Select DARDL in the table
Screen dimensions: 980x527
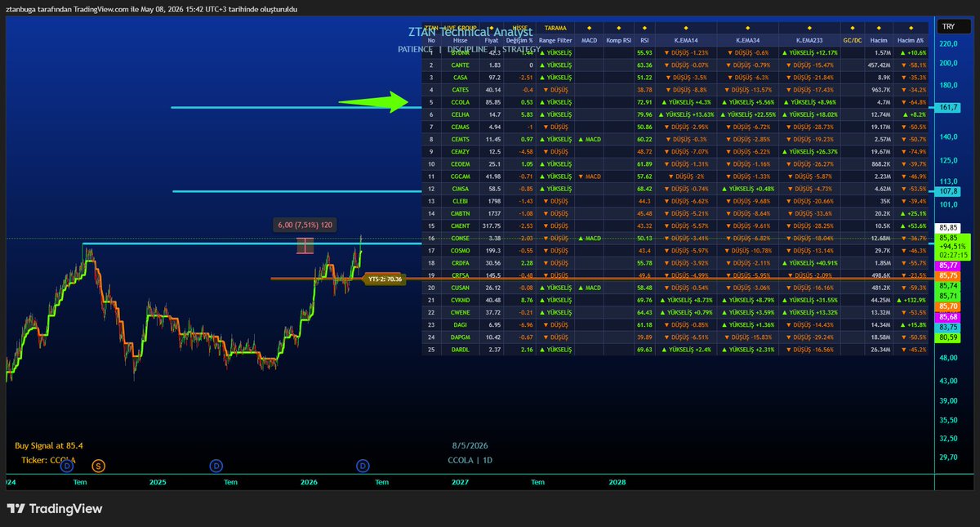click(x=461, y=350)
